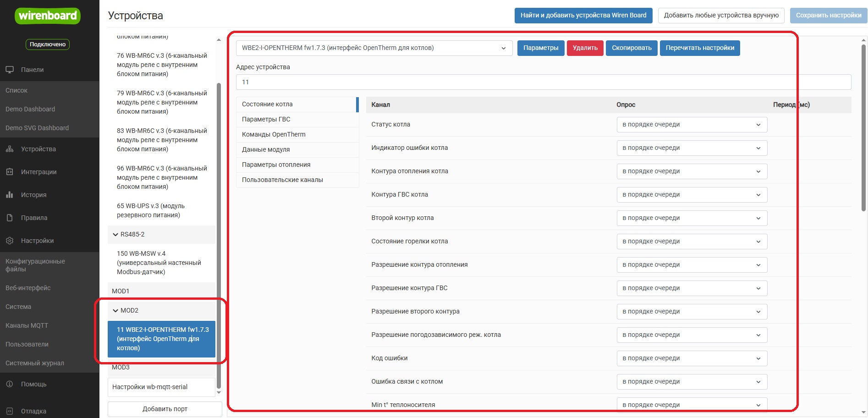Open Система in sidebar
Viewport: 868px width, 418px height.
pyautogui.click(x=49, y=307)
